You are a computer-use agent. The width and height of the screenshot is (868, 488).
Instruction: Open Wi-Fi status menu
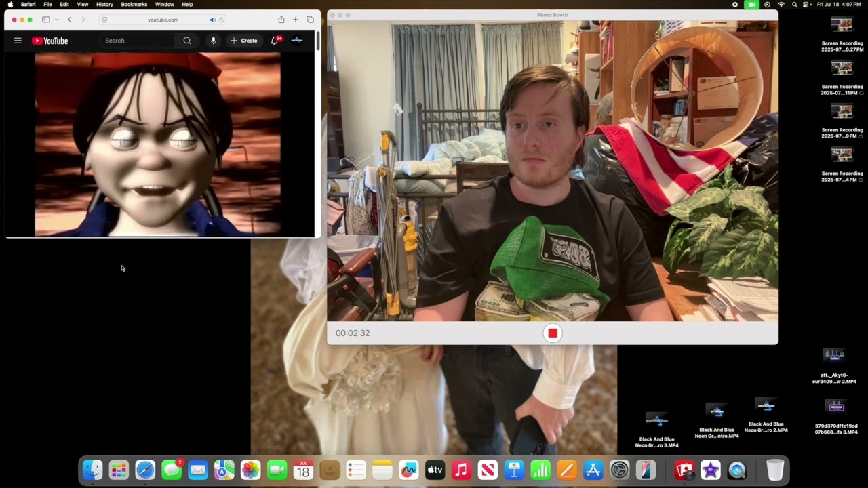pos(781,4)
